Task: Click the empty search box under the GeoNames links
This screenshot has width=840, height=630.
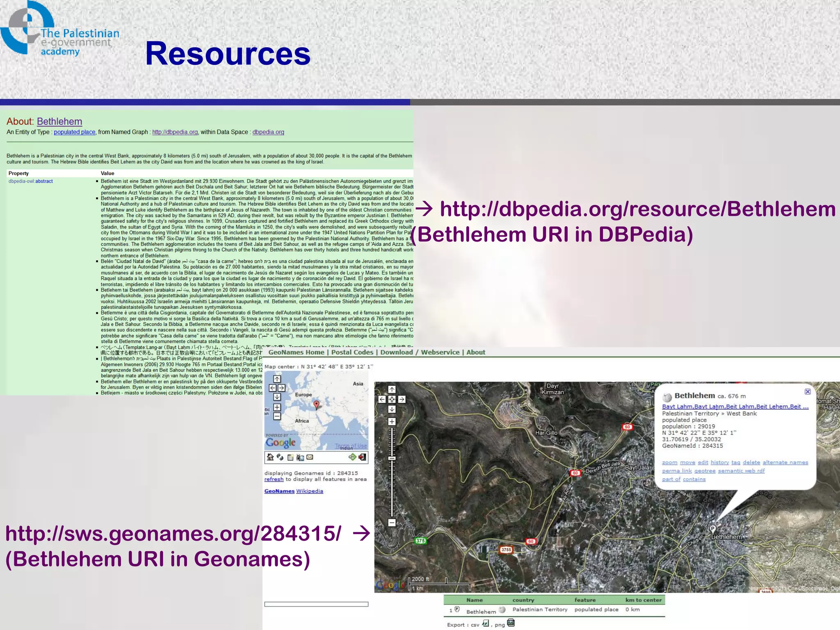Action: coord(316,604)
